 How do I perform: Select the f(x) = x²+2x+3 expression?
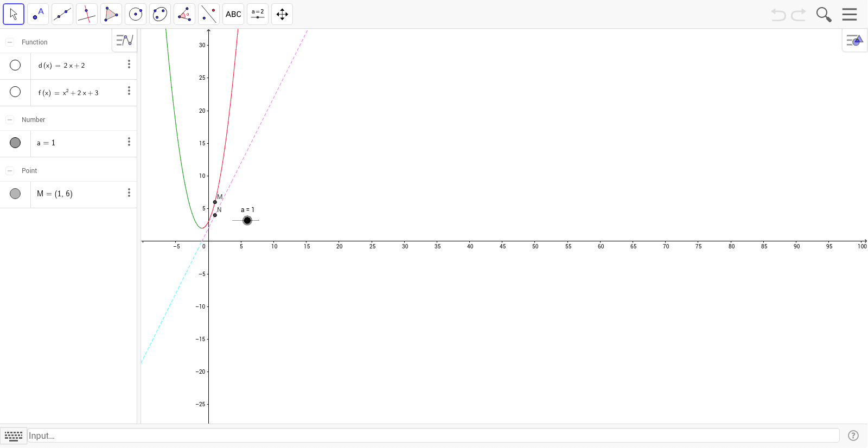click(68, 92)
